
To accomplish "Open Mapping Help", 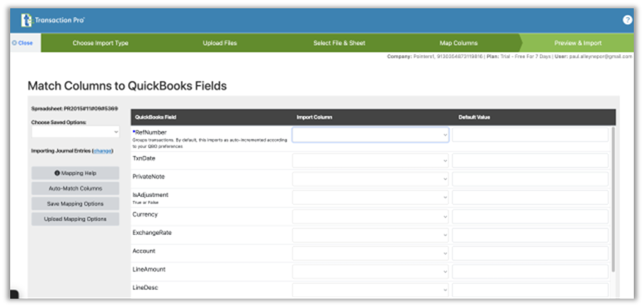I will click(75, 173).
